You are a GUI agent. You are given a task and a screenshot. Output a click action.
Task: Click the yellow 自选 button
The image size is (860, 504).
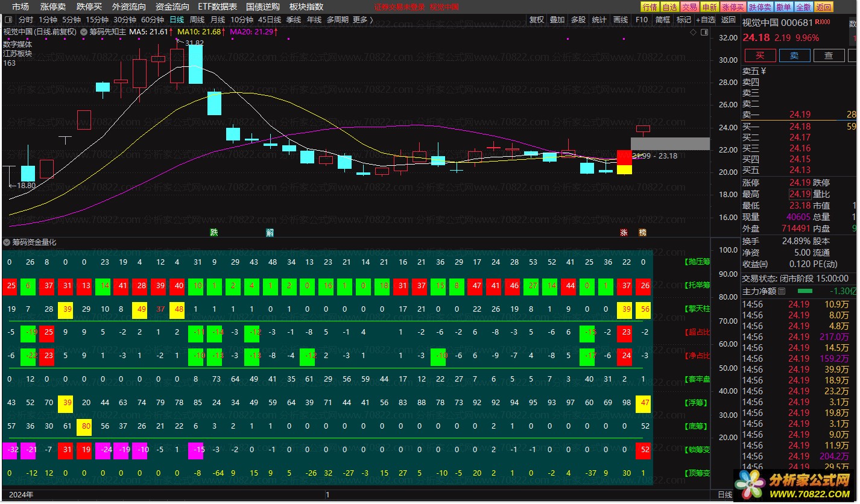tap(670, 7)
